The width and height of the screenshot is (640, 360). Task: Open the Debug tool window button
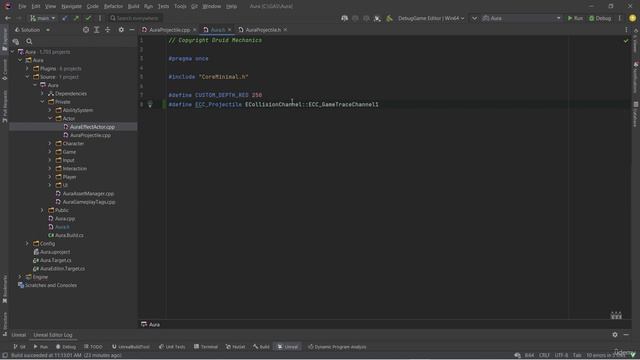(66, 347)
